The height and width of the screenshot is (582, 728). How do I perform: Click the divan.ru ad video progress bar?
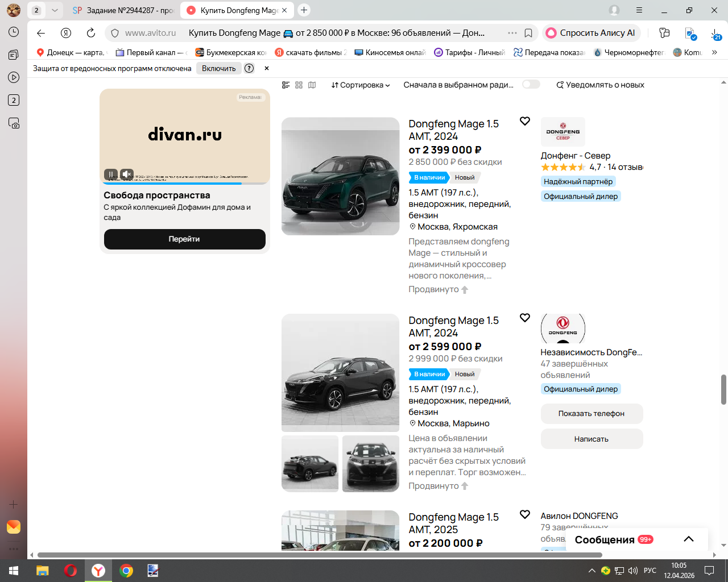tap(185, 184)
